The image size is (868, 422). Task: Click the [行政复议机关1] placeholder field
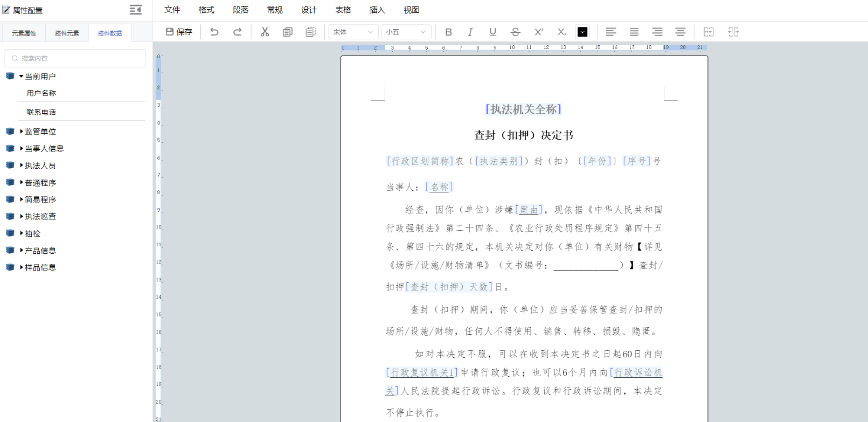point(422,372)
